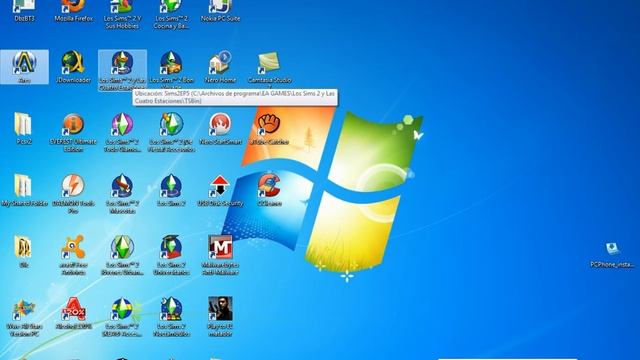Select the Los Sims 2 IKEA accessories icon
Image resolution: width=640 pixels, height=360 pixels.
tap(122, 317)
